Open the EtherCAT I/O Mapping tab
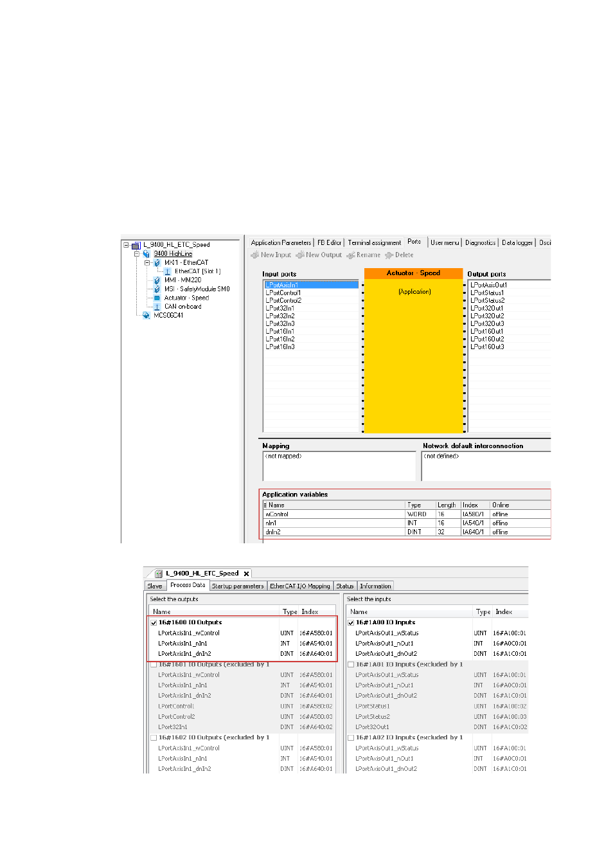Viewport: 613px width, 868px height. point(300,586)
